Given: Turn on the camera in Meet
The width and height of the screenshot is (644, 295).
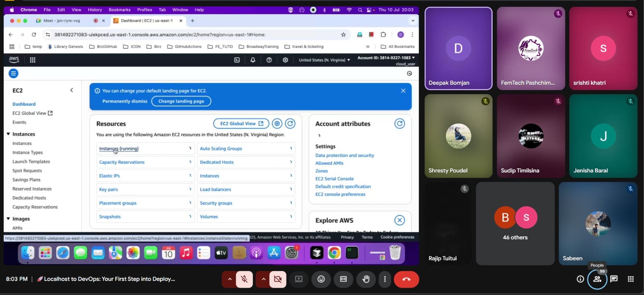Looking at the screenshot, I should click(x=278, y=279).
